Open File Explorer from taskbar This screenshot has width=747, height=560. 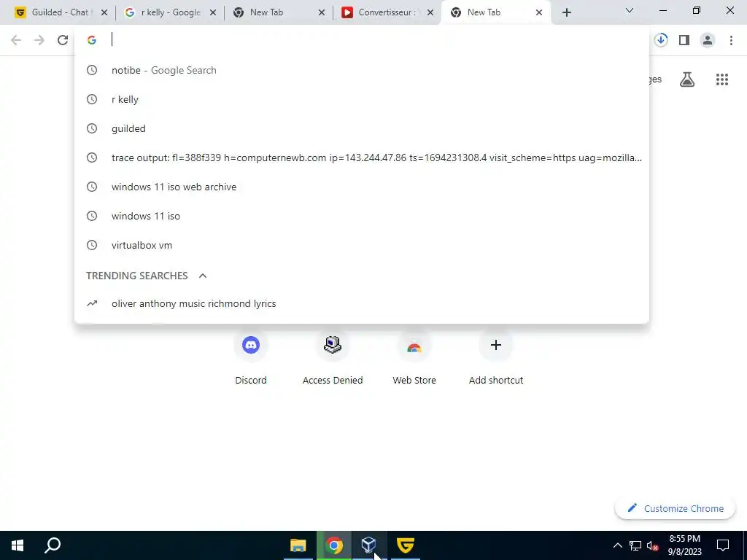tap(298, 545)
